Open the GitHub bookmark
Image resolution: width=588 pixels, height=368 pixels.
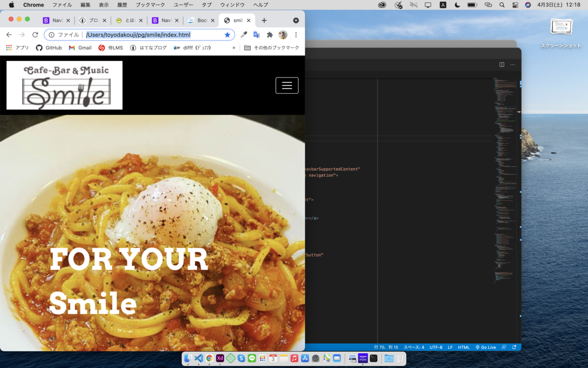(49, 48)
